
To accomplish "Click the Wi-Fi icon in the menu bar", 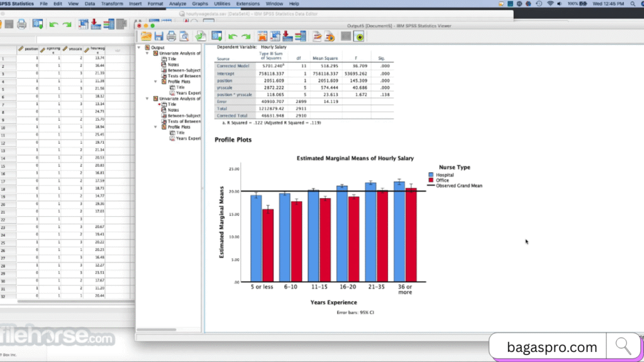I will [x=550, y=3].
